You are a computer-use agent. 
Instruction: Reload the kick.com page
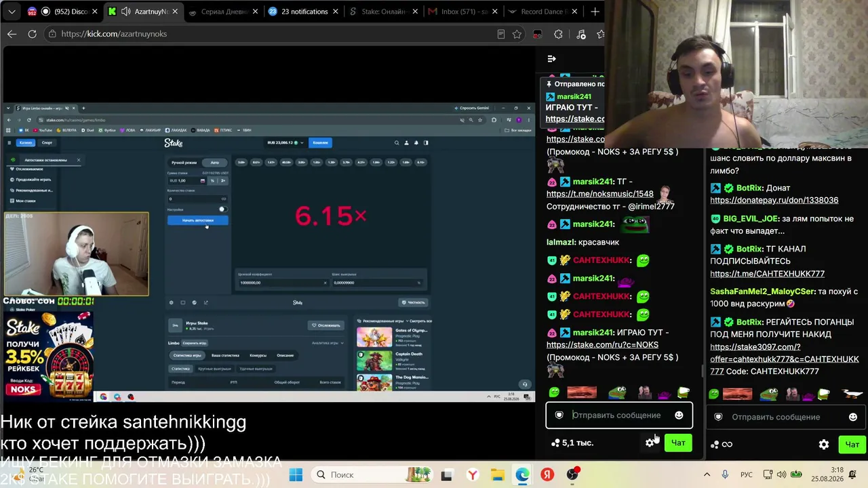pyautogui.click(x=33, y=34)
